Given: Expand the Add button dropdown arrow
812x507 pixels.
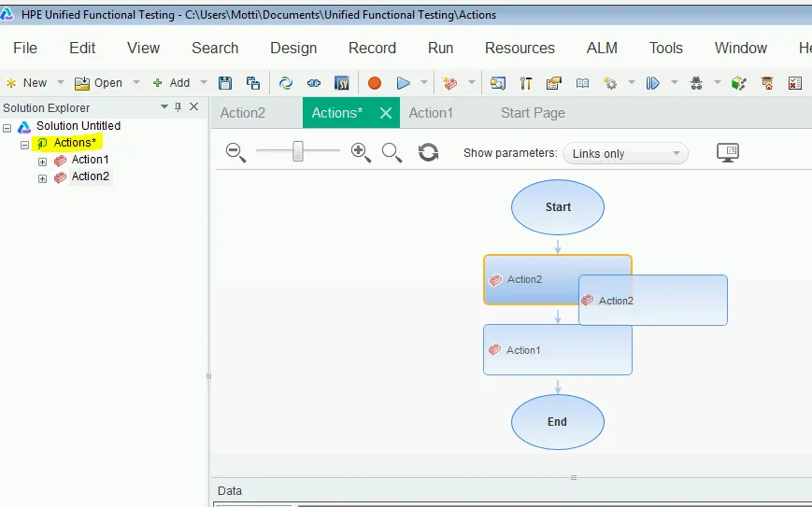Looking at the screenshot, I should [204, 82].
